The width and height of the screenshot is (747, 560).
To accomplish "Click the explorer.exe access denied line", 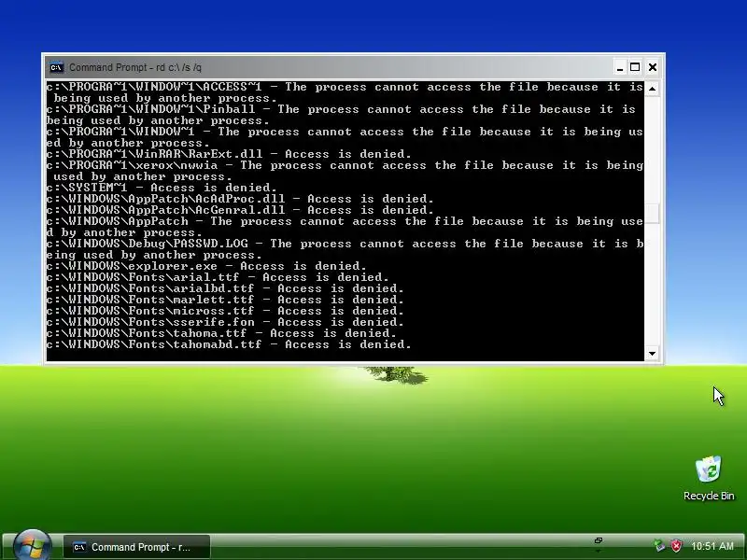I will click(206, 266).
